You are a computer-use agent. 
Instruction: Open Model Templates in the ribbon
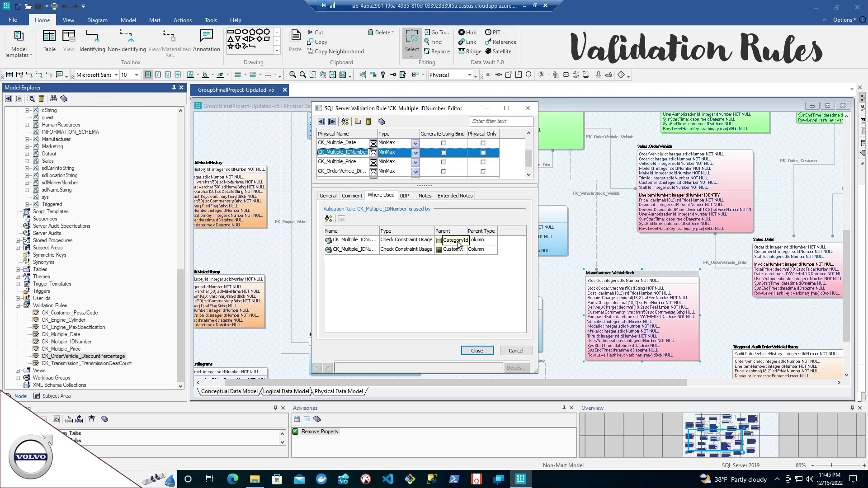click(19, 44)
